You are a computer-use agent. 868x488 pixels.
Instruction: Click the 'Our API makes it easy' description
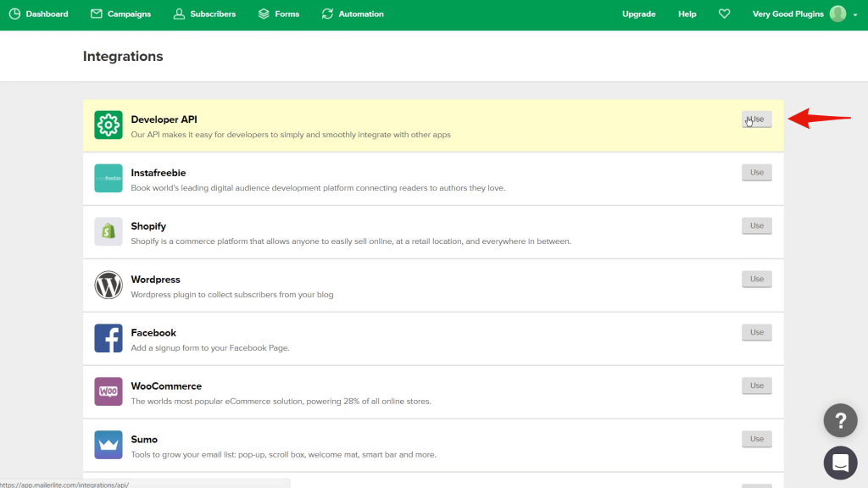(291, 135)
